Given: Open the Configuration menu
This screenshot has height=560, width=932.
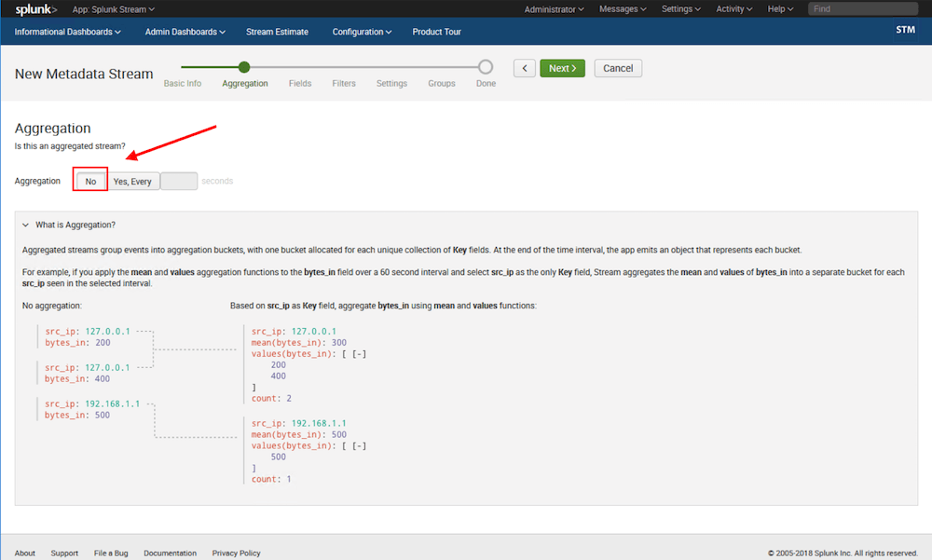Looking at the screenshot, I should pyautogui.click(x=362, y=32).
